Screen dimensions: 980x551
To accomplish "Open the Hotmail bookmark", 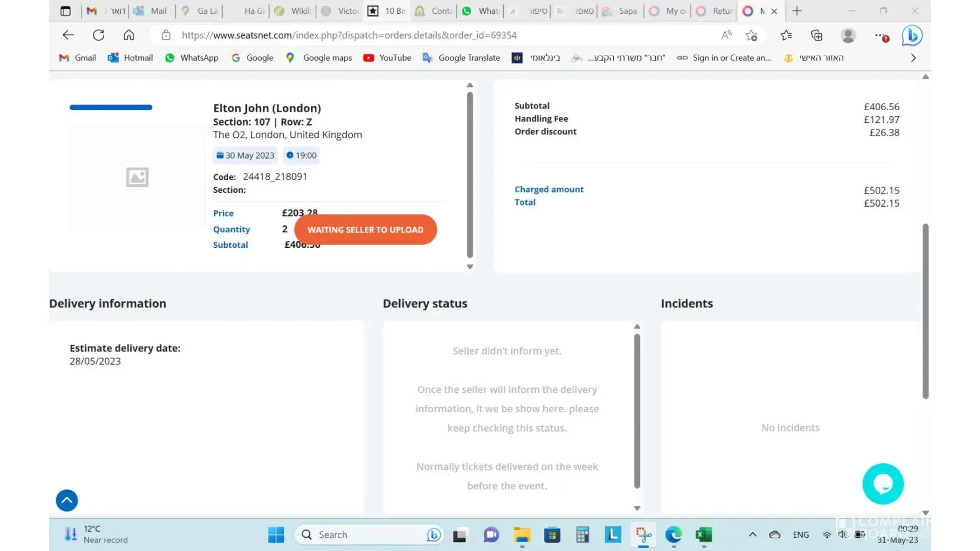I will point(131,58).
